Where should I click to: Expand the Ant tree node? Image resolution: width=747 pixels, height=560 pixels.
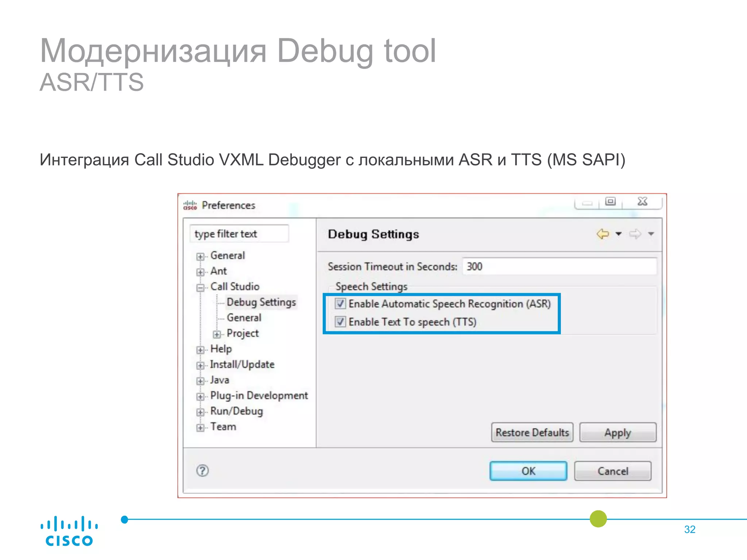pyautogui.click(x=200, y=272)
